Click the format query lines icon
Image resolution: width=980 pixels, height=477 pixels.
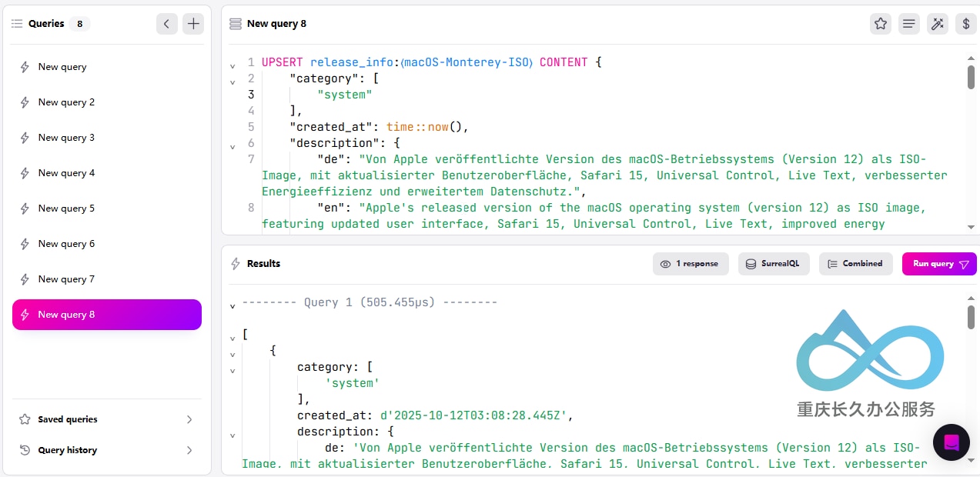click(x=909, y=24)
